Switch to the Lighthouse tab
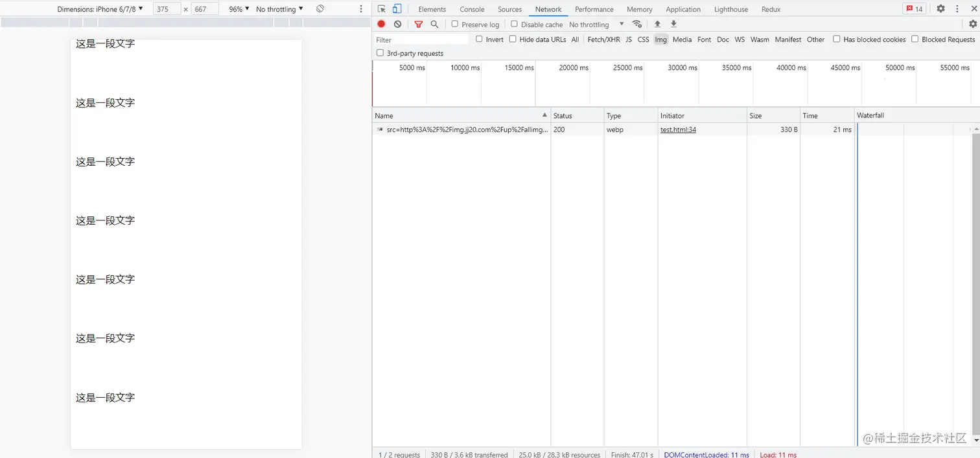Image resolution: width=980 pixels, height=458 pixels. pyautogui.click(x=731, y=9)
